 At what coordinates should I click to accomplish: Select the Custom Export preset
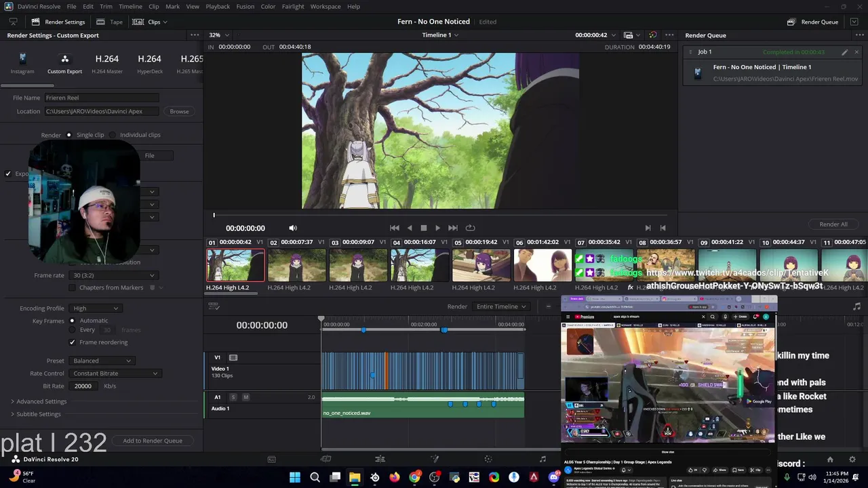64,64
